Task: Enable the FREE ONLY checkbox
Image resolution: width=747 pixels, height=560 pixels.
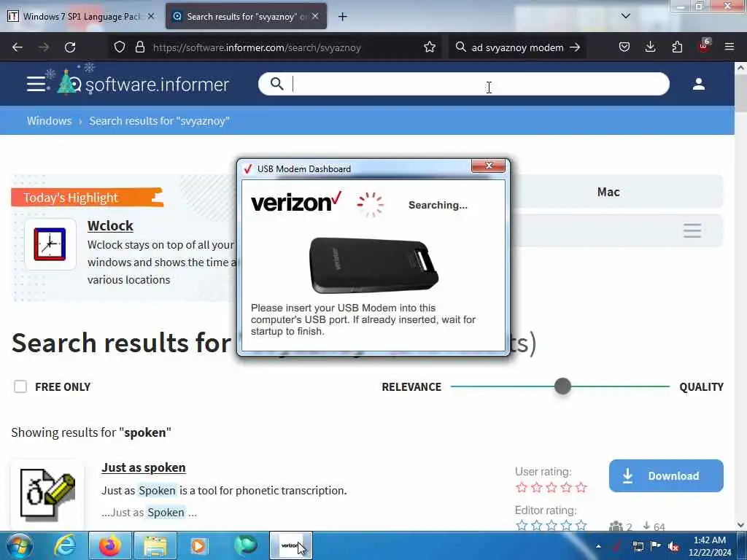Action: pos(20,386)
